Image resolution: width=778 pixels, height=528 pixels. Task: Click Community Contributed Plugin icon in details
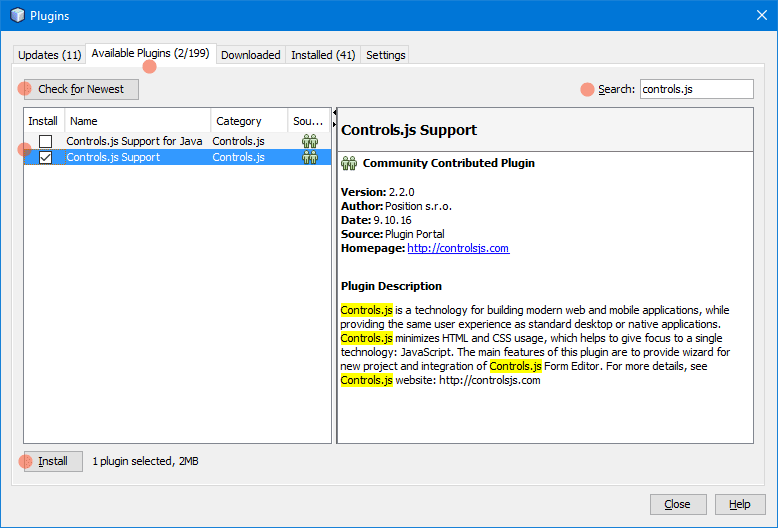click(x=349, y=163)
